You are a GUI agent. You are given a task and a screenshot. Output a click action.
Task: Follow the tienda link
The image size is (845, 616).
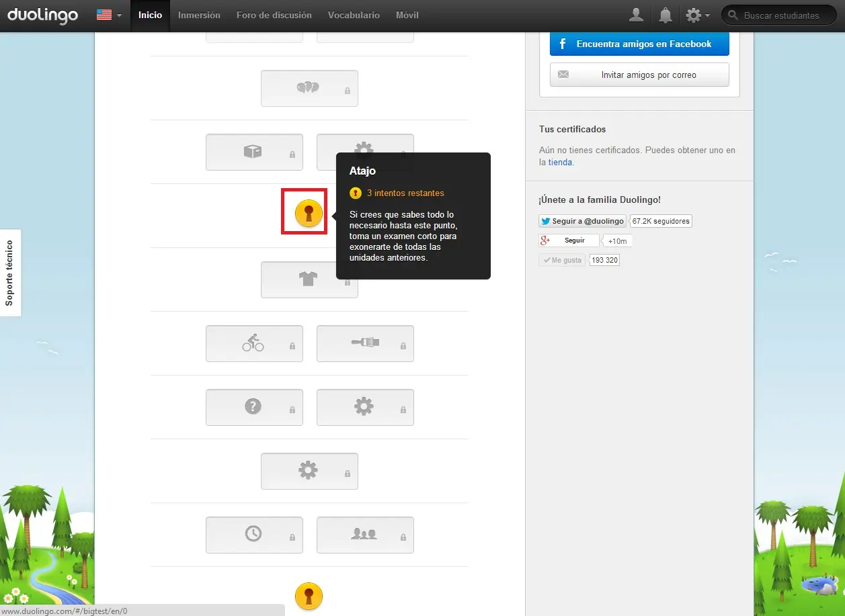(x=560, y=162)
